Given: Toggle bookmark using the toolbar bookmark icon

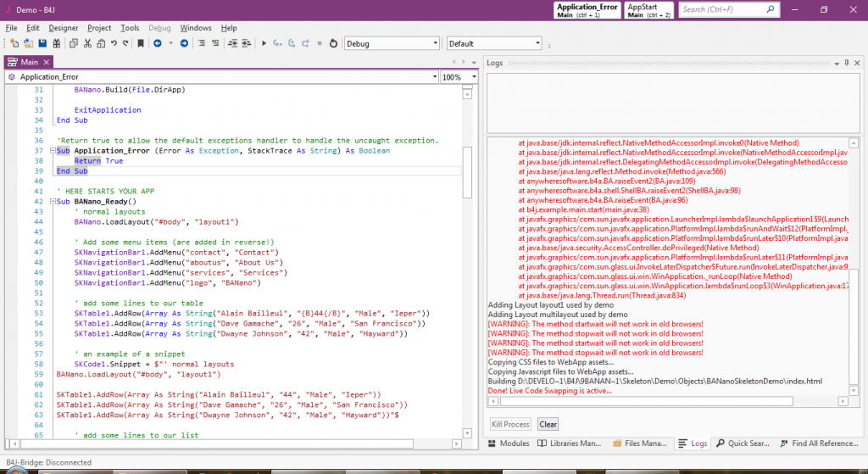Looking at the screenshot, I should pyautogui.click(x=141, y=43).
